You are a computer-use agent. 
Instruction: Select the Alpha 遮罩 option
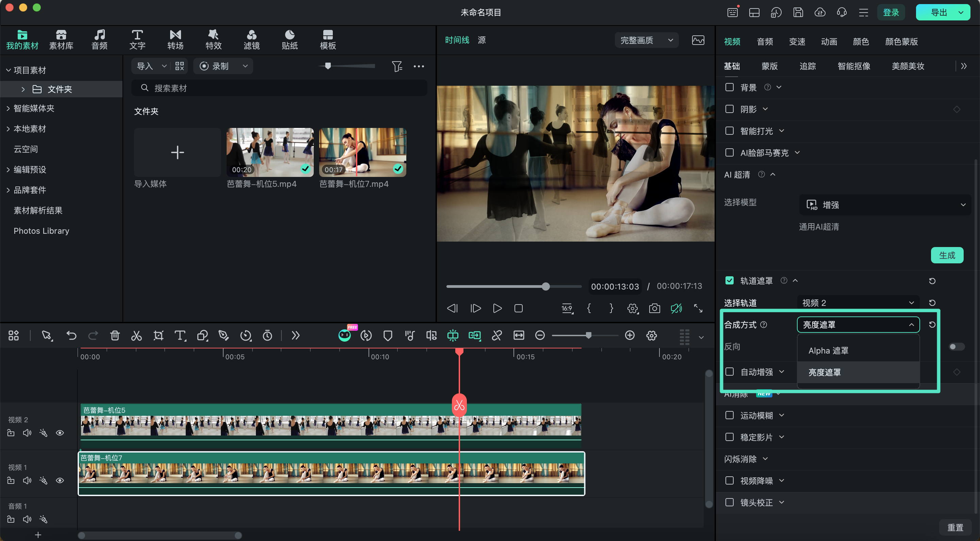tap(858, 350)
